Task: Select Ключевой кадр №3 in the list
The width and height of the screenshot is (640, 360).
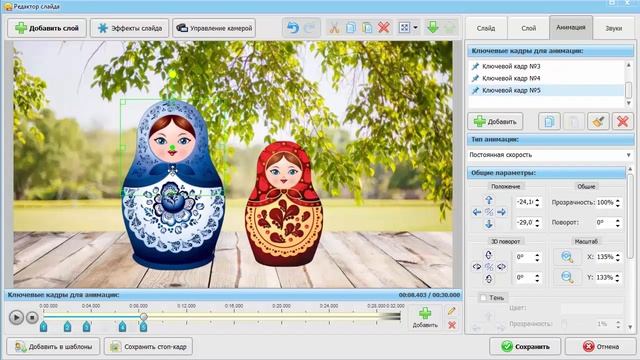Action: point(547,66)
